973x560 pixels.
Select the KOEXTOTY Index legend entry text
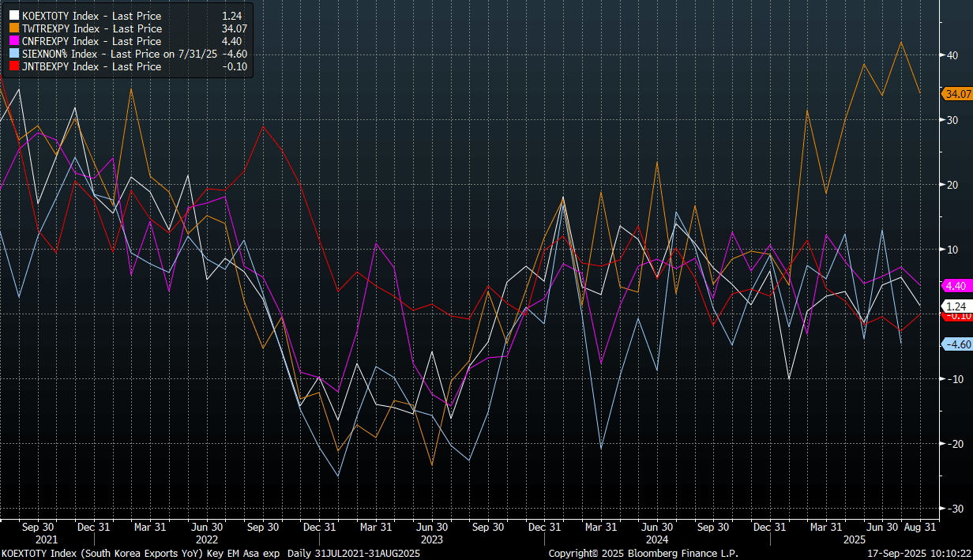coord(92,17)
